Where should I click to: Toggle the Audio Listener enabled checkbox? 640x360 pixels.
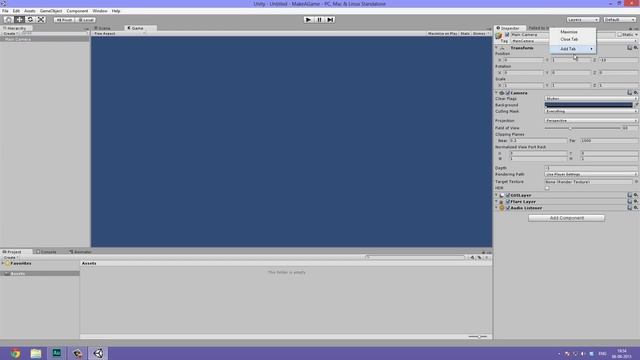pyautogui.click(x=508, y=208)
